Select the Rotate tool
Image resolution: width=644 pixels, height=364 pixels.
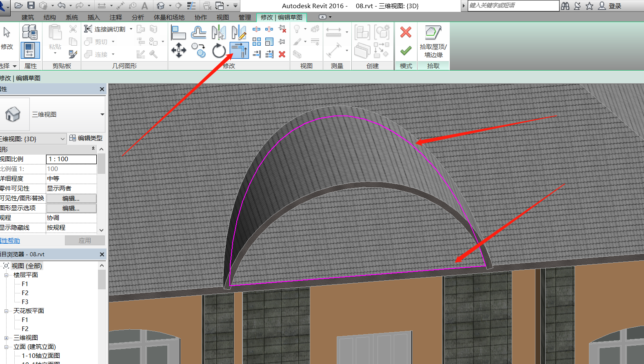pos(219,51)
